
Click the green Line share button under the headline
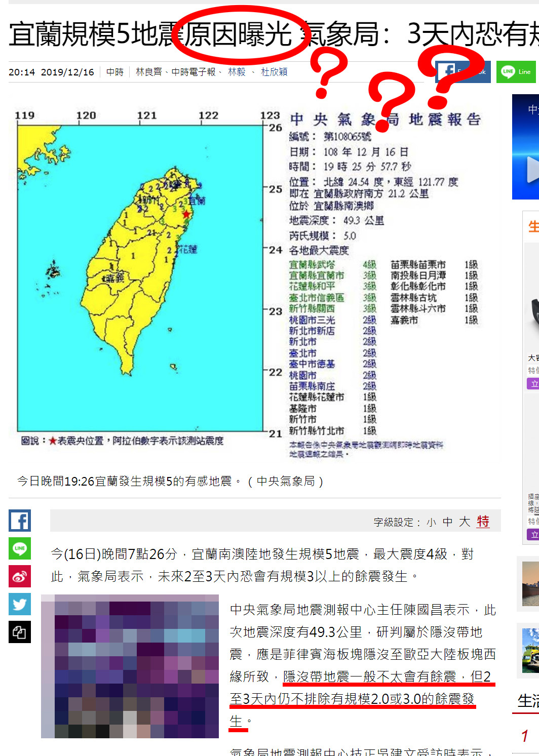(517, 71)
